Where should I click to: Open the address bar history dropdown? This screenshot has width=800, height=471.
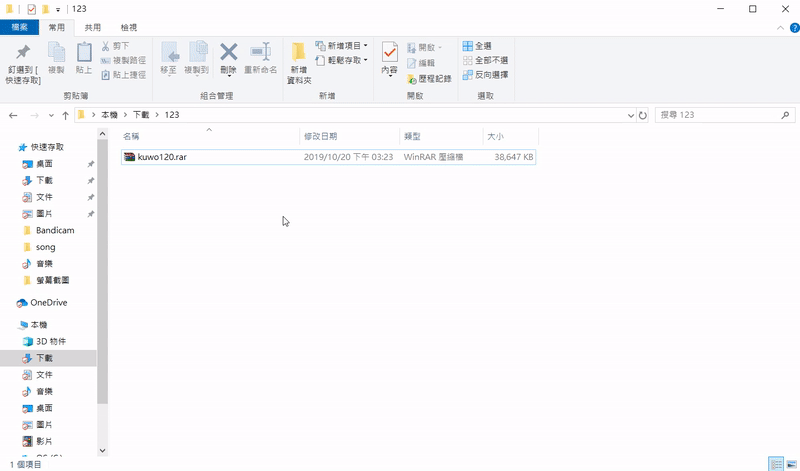pos(631,115)
